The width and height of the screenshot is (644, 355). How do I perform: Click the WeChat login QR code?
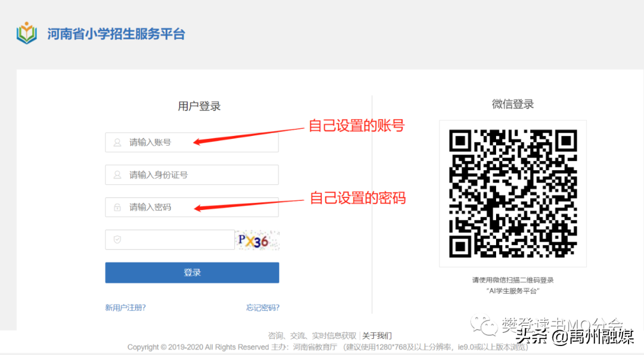point(513,193)
